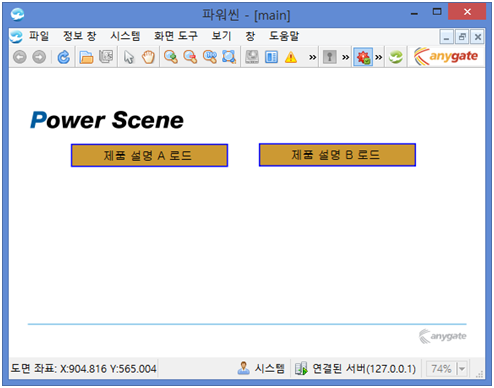Open the 화면 도구 menu
Viewport: 494px width, 388px height.
[176, 36]
